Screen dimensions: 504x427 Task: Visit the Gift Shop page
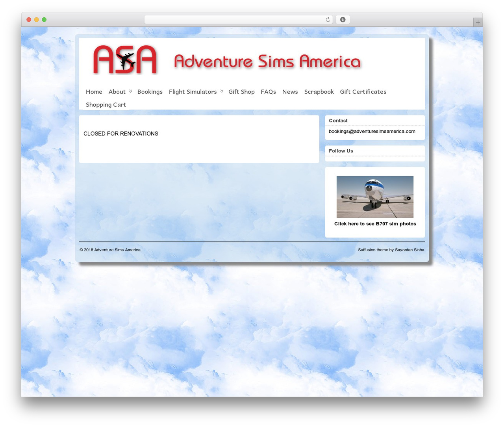(241, 92)
